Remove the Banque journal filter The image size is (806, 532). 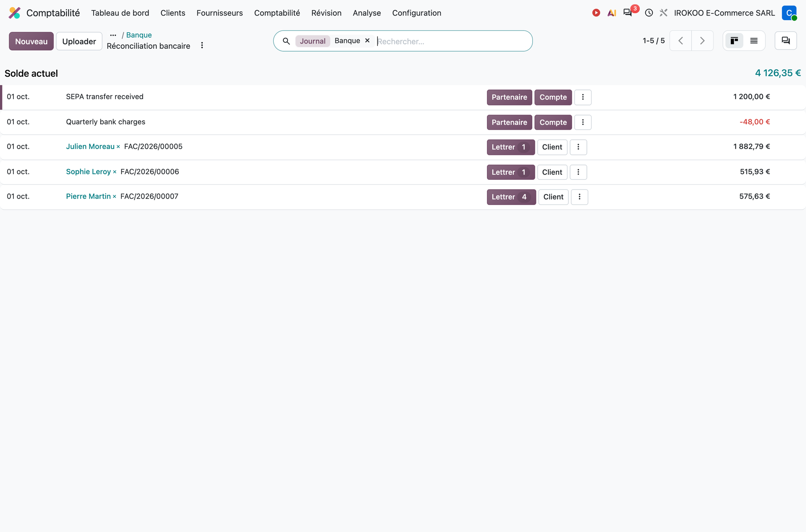tap(367, 41)
